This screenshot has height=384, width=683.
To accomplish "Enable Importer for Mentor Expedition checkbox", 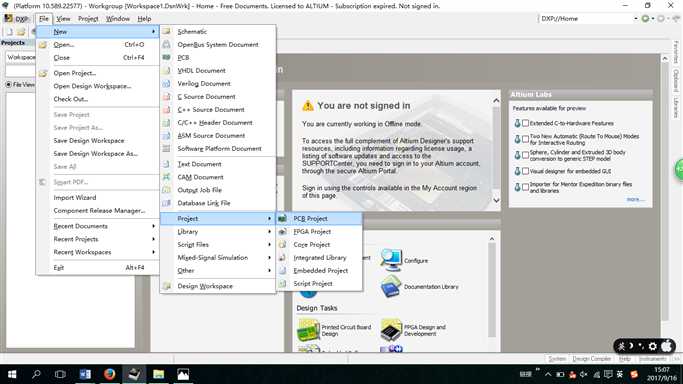I will tap(526, 187).
